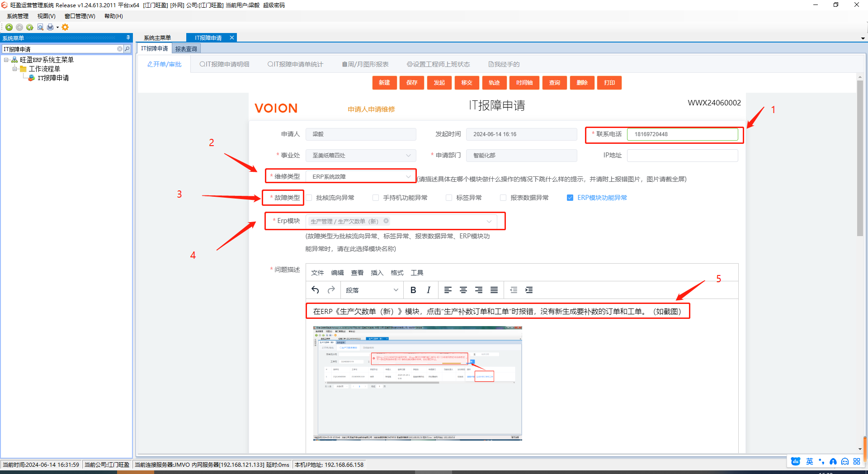868x474 pixels.
Task: Open the 事业处 dropdown
Action: coord(361,155)
